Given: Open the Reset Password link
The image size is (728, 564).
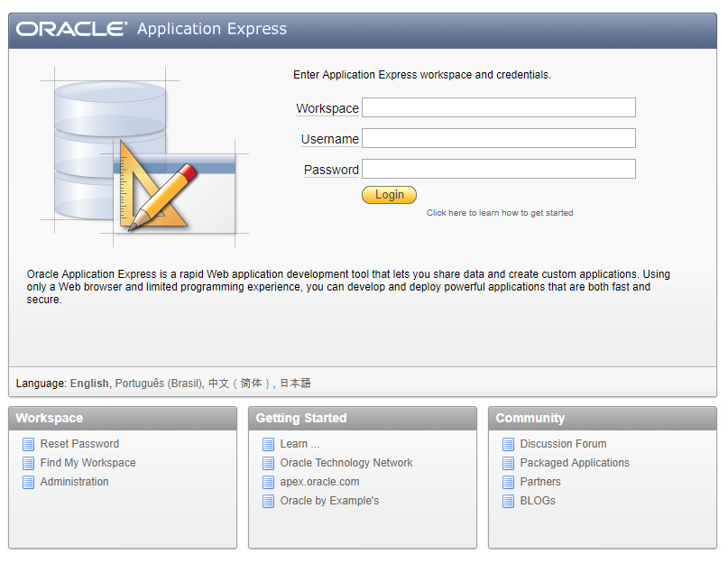Looking at the screenshot, I should [x=79, y=444].
